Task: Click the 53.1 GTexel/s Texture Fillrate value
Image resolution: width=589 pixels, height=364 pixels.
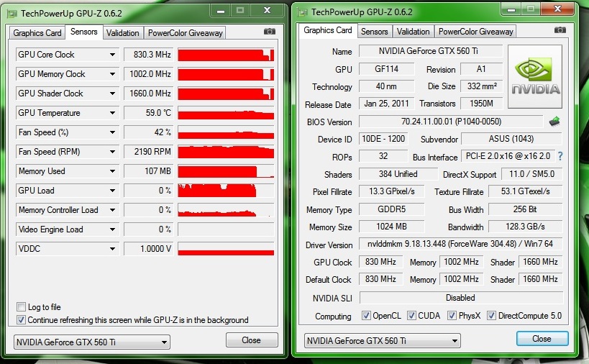Action: [525, 191]
